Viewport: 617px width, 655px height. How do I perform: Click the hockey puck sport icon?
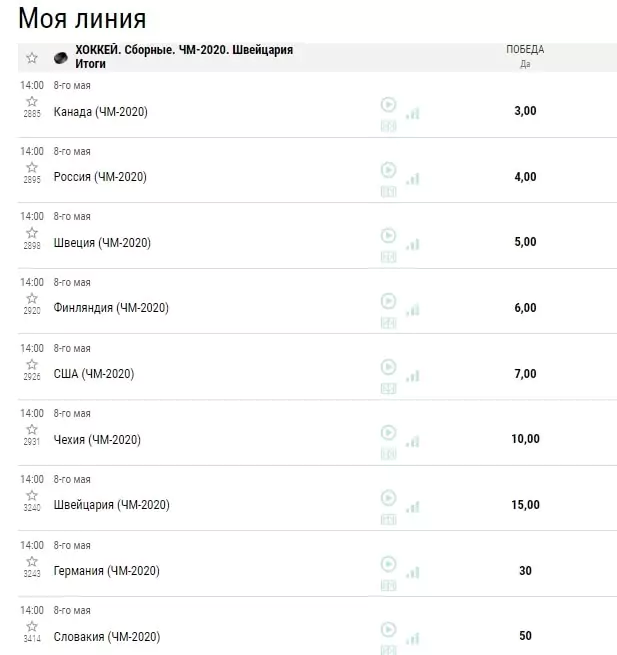(61, 58)
